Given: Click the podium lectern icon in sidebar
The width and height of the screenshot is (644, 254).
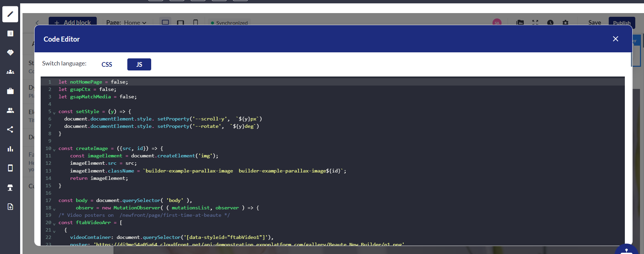Looking at the screenshot, I should click(10, 188).
